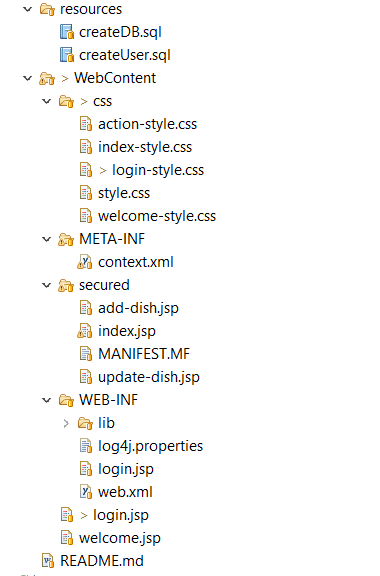Click the index.jsp warning file icon
380x576 pixels.
coord(85,331)
